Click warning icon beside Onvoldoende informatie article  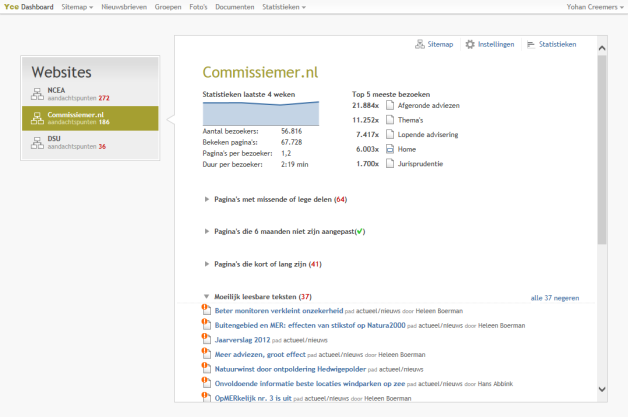tap(206, 382)
